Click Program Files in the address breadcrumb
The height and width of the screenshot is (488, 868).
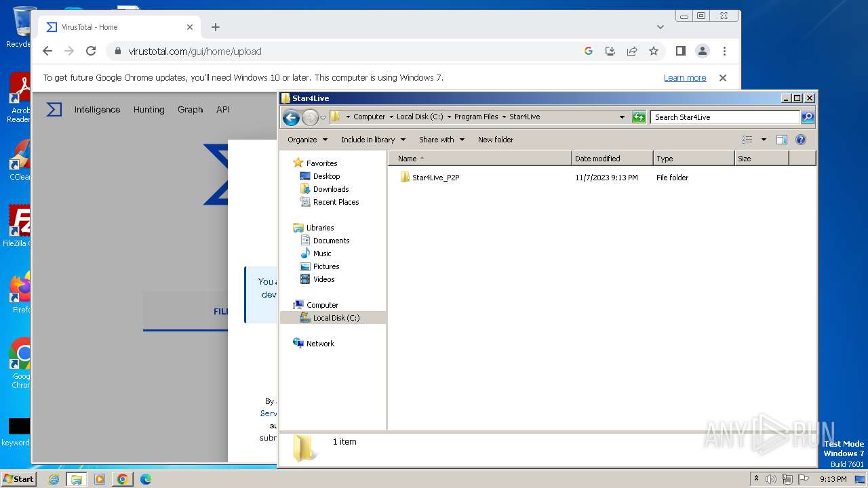point(476,117)
